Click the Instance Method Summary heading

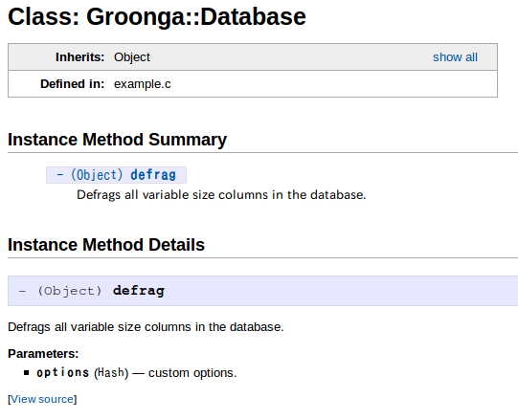[x=117, y=140]
